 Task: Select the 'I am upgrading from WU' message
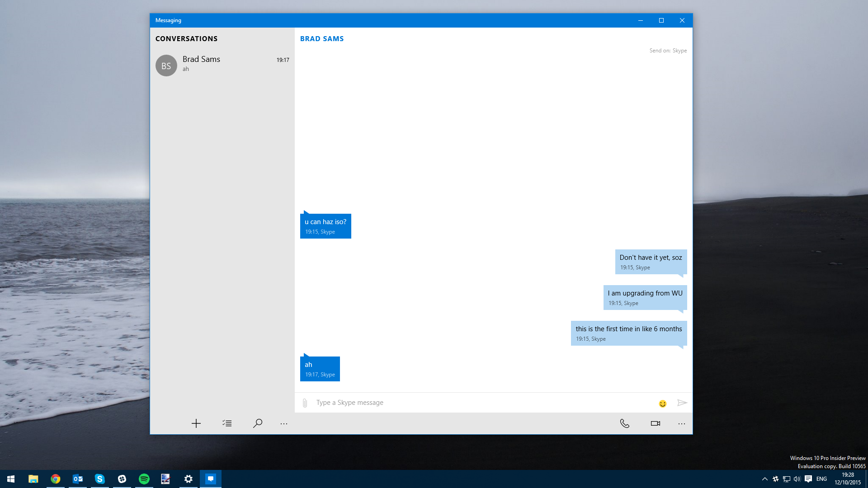click(x=645, y=297)
